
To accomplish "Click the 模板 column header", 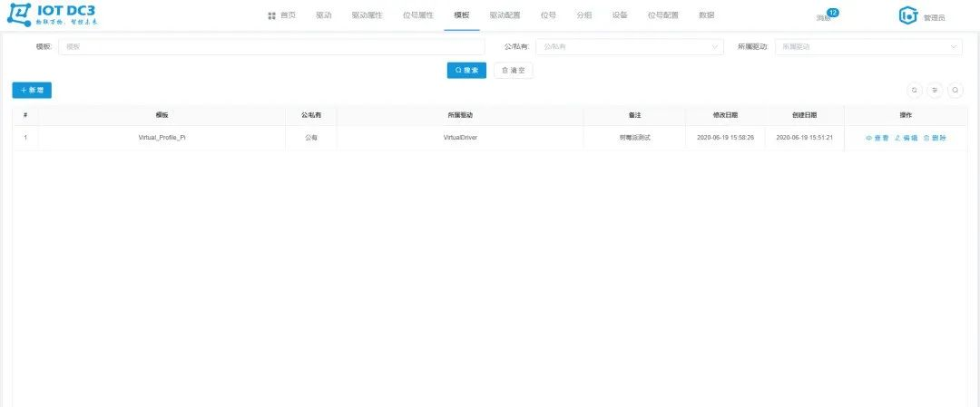I will click(162, 115).
